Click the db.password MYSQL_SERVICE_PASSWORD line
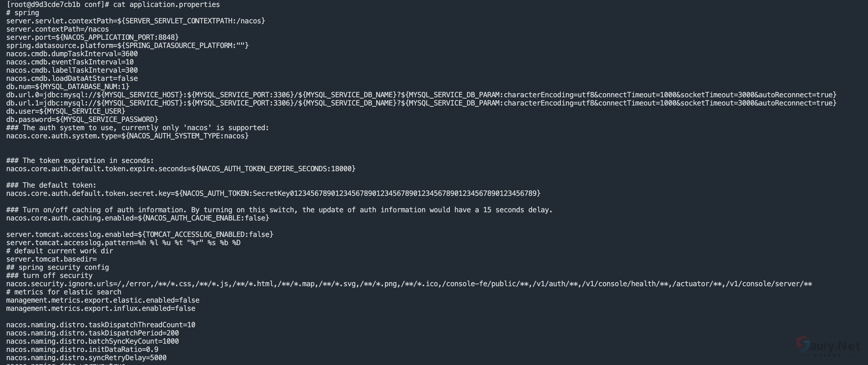Viewport: 868px width, 365px height. pyautogui.click(x=82, y=120)
